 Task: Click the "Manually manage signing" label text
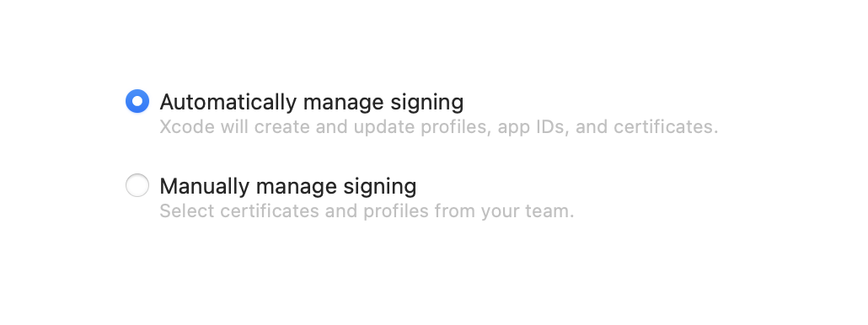click(288, 187)
